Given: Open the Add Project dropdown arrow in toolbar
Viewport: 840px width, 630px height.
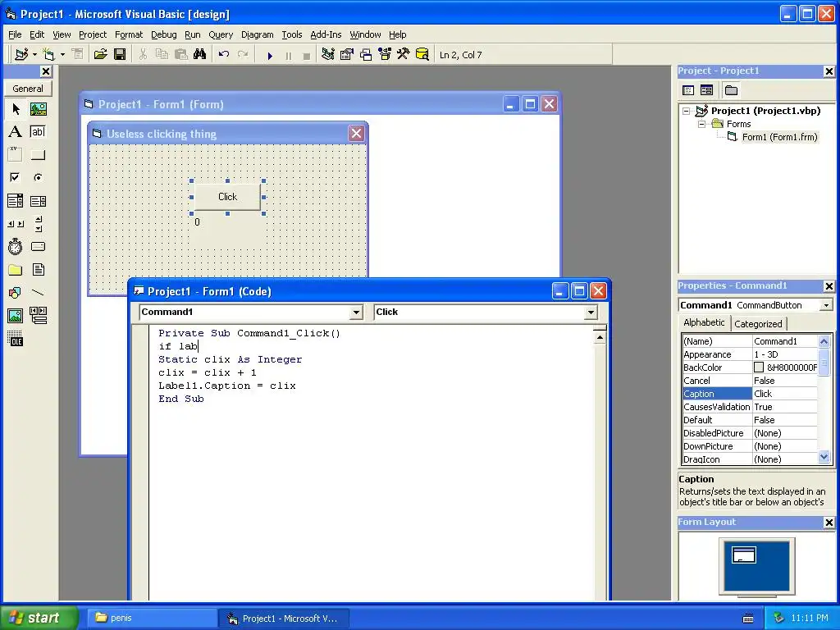Looking at the screenshot, I should point(34,55).
